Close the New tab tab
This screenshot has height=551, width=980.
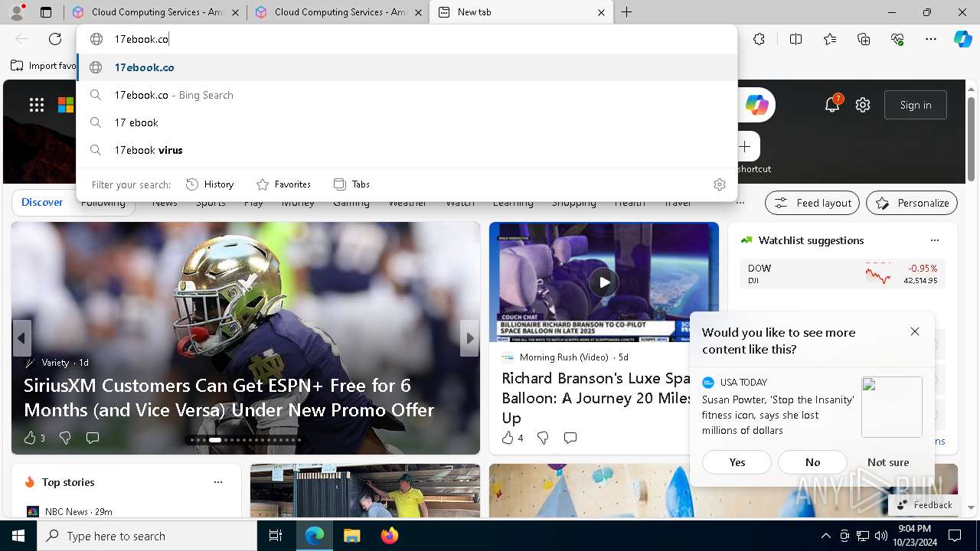pyautogui.click(x=601, y=12)
